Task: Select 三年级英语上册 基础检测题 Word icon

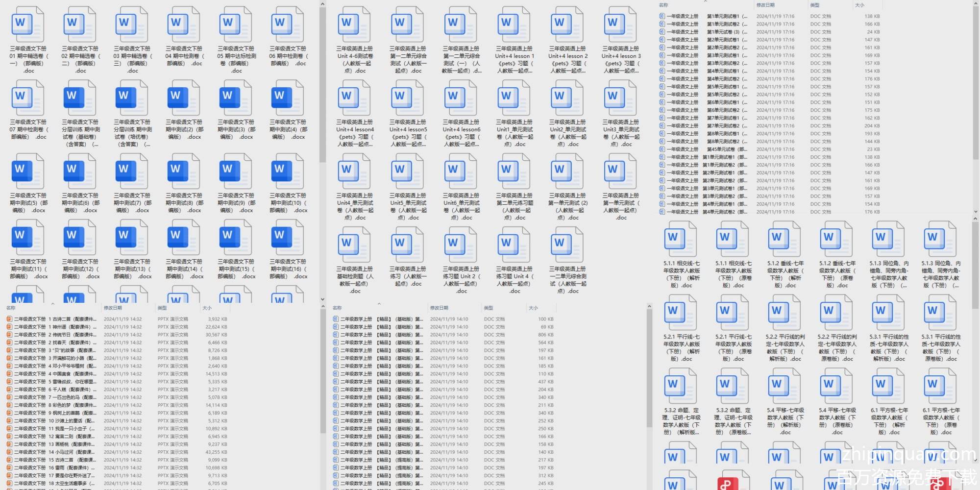Action: pos(354,245)
